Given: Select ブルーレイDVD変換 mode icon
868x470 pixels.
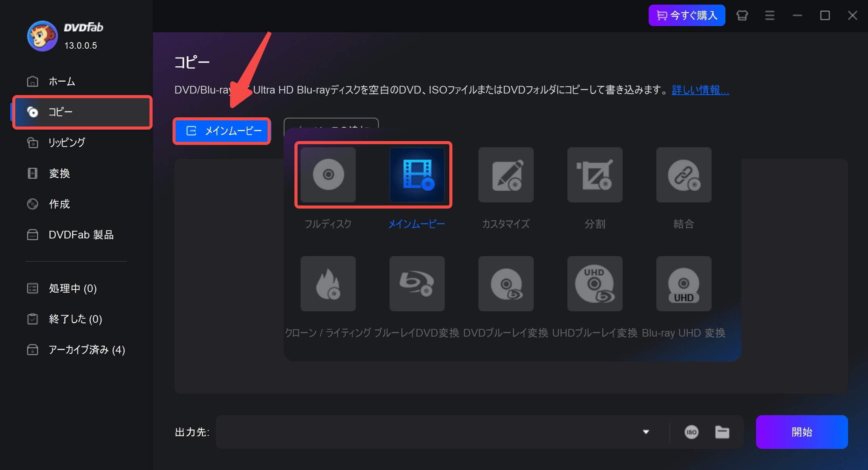Looking at the screenshot, I should [417, 284].
